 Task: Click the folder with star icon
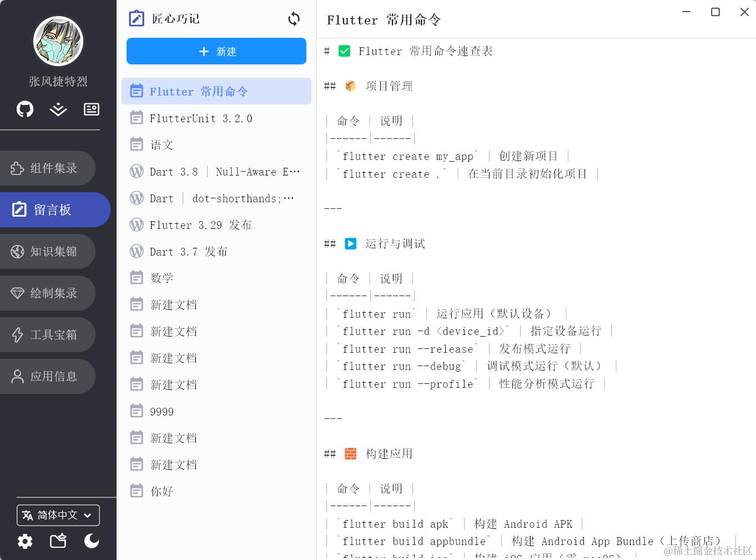(x=58, y=541)
